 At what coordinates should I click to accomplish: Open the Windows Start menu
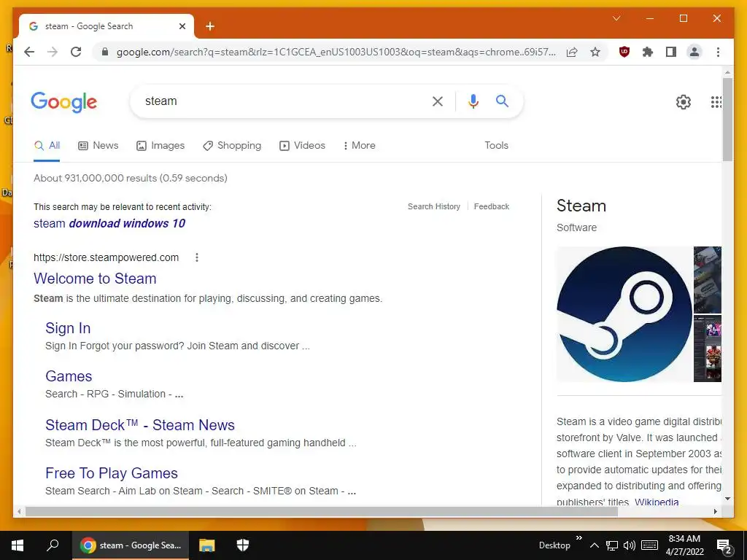coord(18,545)
